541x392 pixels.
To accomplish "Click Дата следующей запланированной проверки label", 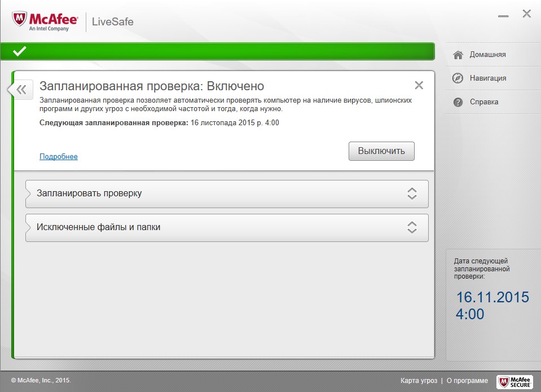I will click(x=482, y=269).
